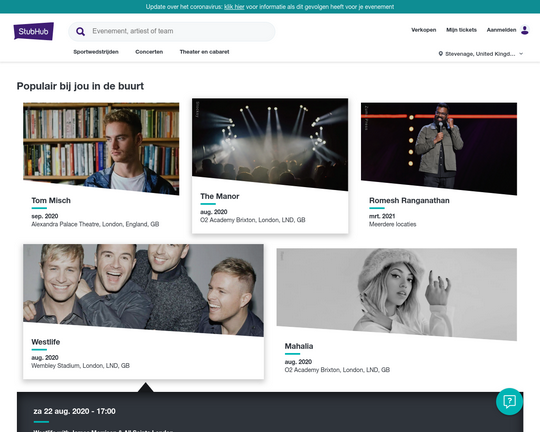
Task: Click the Verkopen link
Action: coord(424,30)
